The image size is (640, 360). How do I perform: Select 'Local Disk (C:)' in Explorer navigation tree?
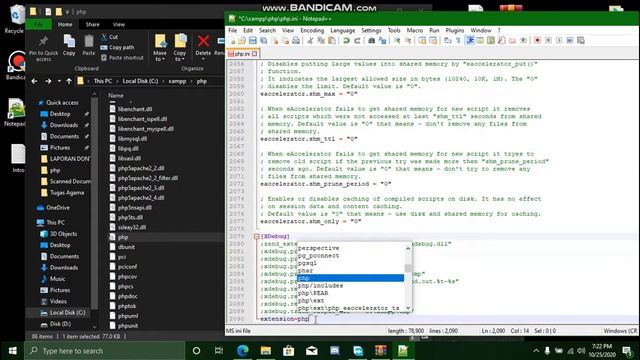(63, 313)
